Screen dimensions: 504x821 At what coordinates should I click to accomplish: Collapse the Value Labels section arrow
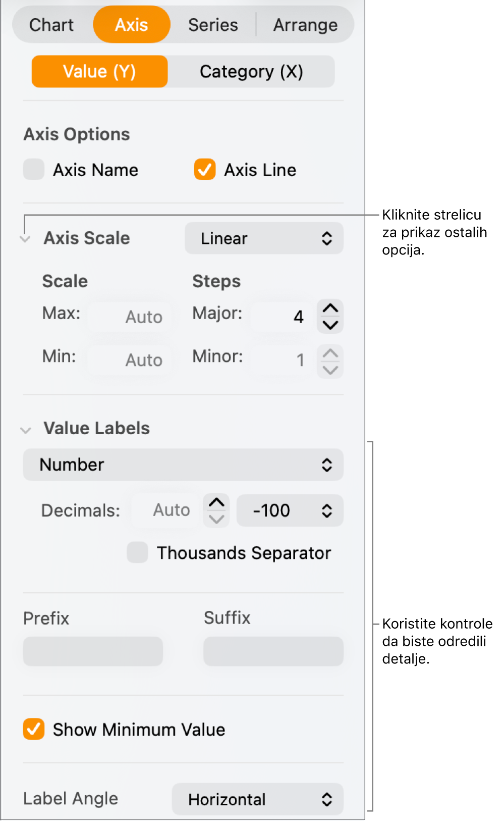coord(25,430)
